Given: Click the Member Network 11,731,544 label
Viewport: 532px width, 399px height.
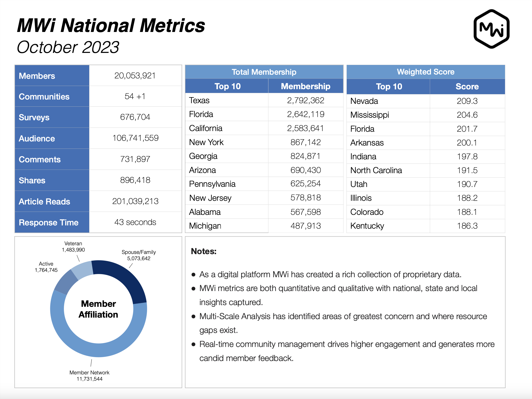Looking at the screenshot, I should tap(89, 376).
